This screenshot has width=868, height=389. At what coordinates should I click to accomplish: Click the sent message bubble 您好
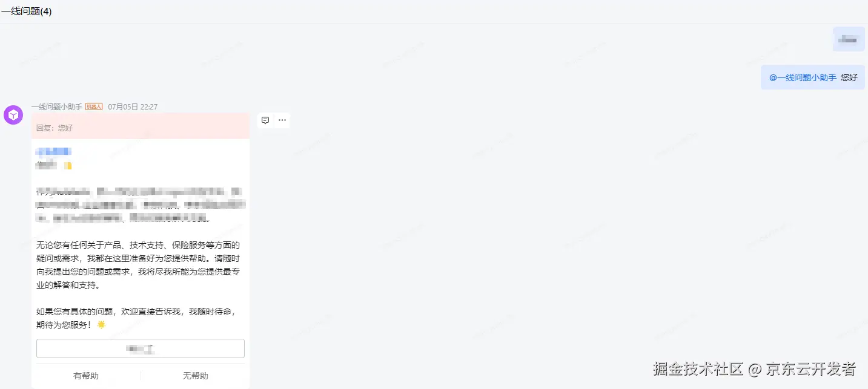coord(813,77)
